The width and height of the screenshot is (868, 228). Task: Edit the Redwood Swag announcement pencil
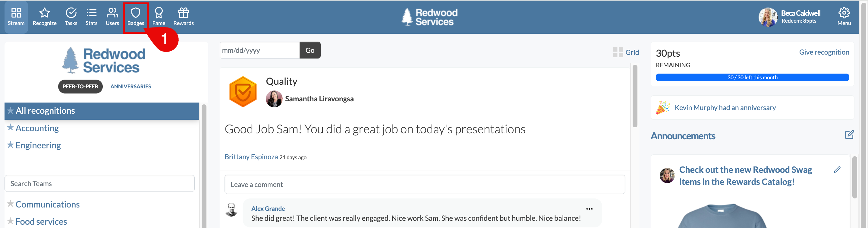[837, 170]
